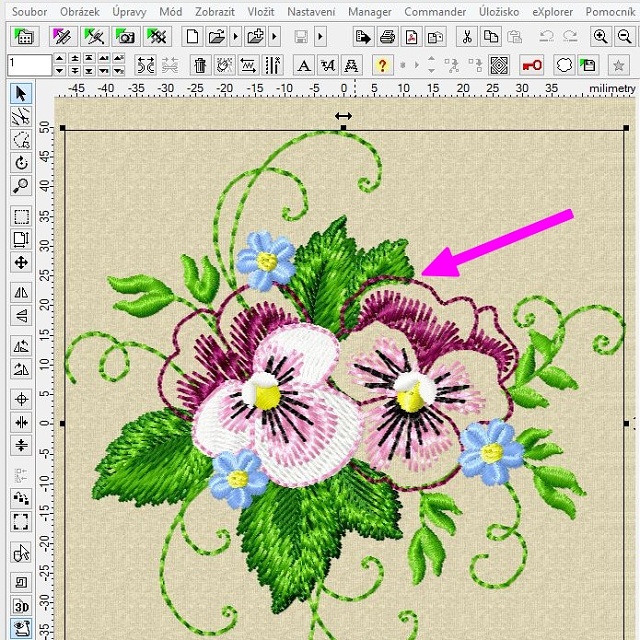Image resolution: width=640 pixels, height=640 pixels.
Task: Expand the add file dropdown arrow
Action: pos(275,37)
